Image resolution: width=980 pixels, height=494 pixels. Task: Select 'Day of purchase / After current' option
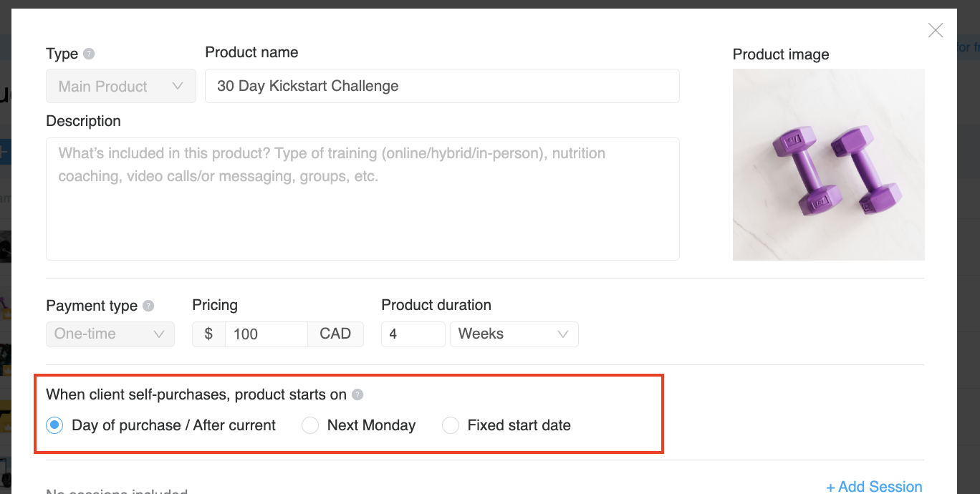click(x=54, y=425)
